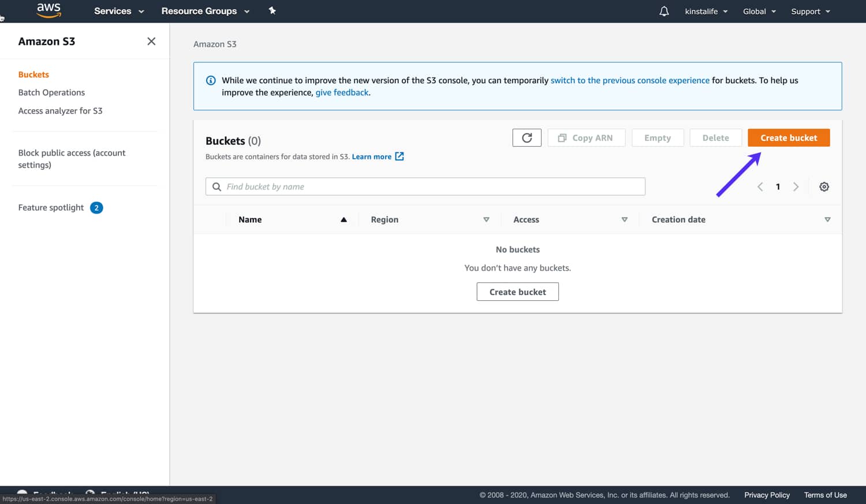Click the AWS logo to go home

pos(48,10)
